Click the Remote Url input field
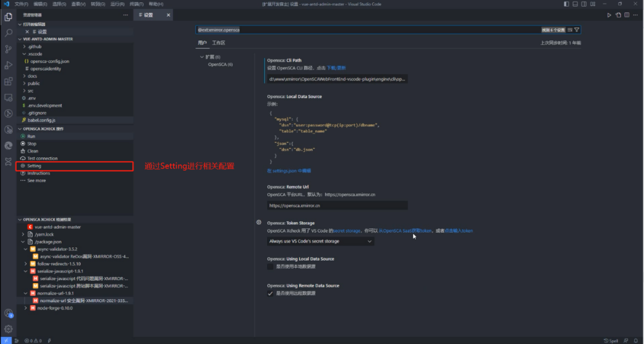Screen dimensions: 644x344 click(337, 206)
